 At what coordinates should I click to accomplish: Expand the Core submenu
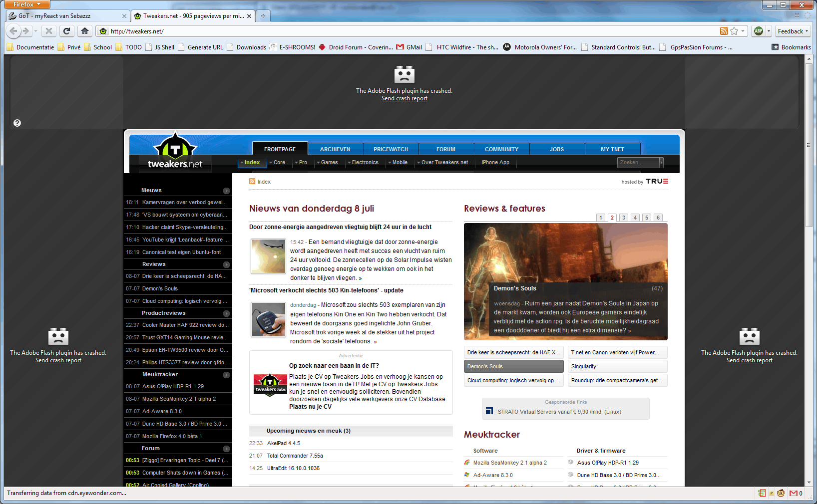coord(277,162)
